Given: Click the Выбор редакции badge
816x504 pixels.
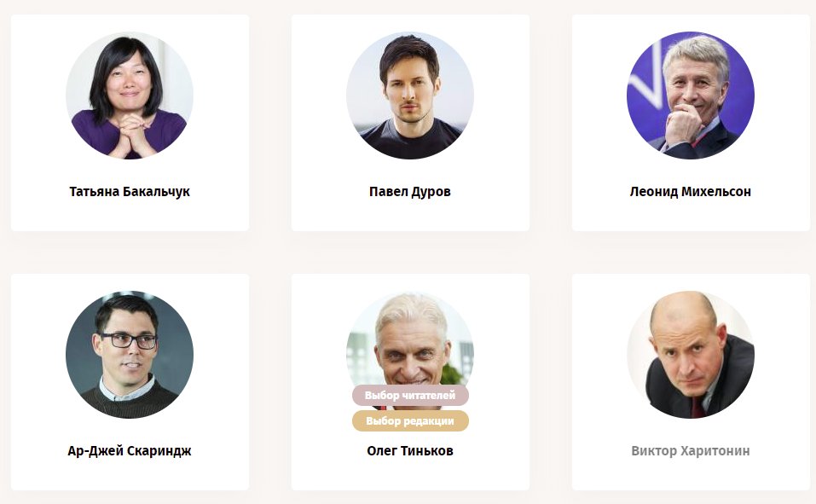Looking at the screenshot, I should point(410,420).
